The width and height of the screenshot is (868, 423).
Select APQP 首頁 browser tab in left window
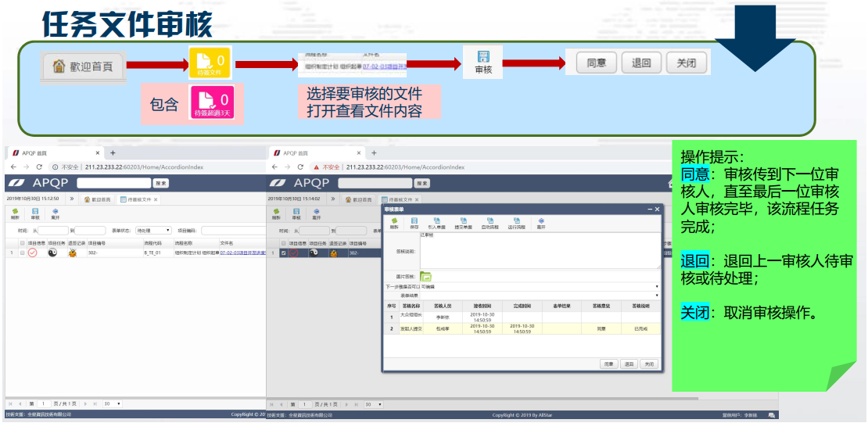pos(54,153)
